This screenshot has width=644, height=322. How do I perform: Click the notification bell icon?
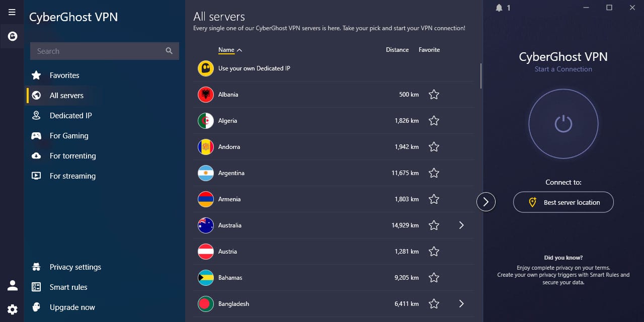point(499,8)
